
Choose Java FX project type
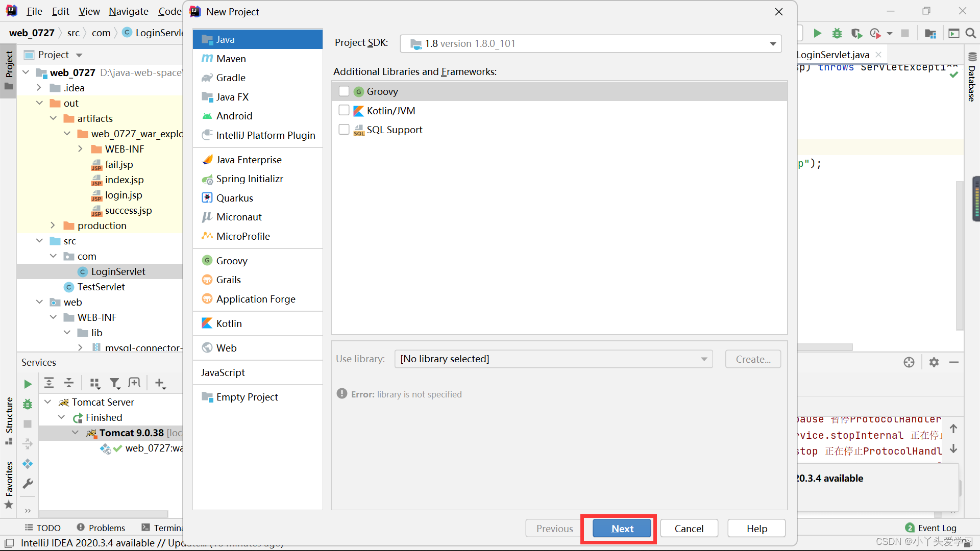tap(258, 97)
